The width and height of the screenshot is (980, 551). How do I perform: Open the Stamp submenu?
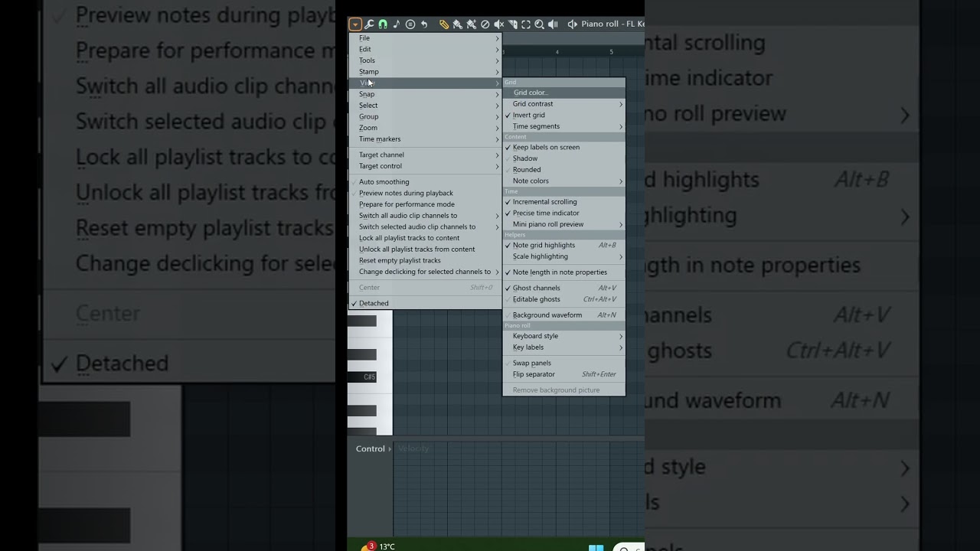[x=425, y=72]
